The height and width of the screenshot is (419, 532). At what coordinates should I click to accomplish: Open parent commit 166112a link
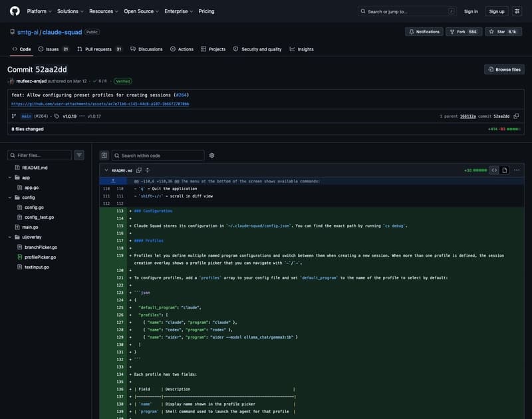(x=467, y=116)
